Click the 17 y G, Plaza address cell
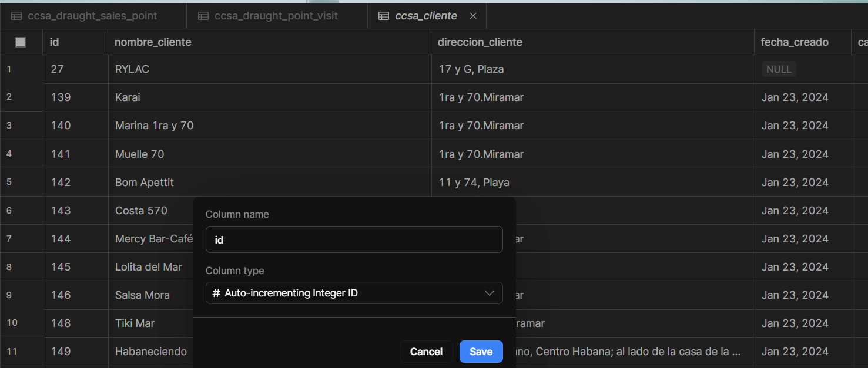Image resolution: width=868 pixels, height=368 pixels. (471, 69)
